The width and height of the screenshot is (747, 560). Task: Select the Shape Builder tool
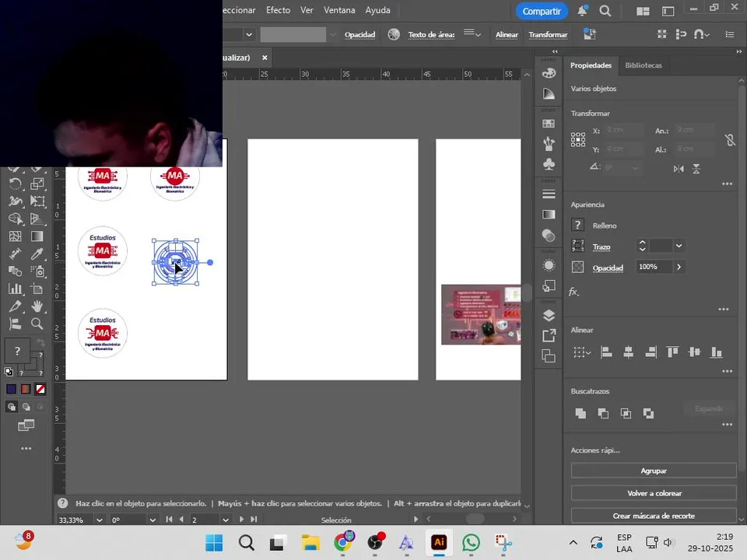(x=16, y=219)
